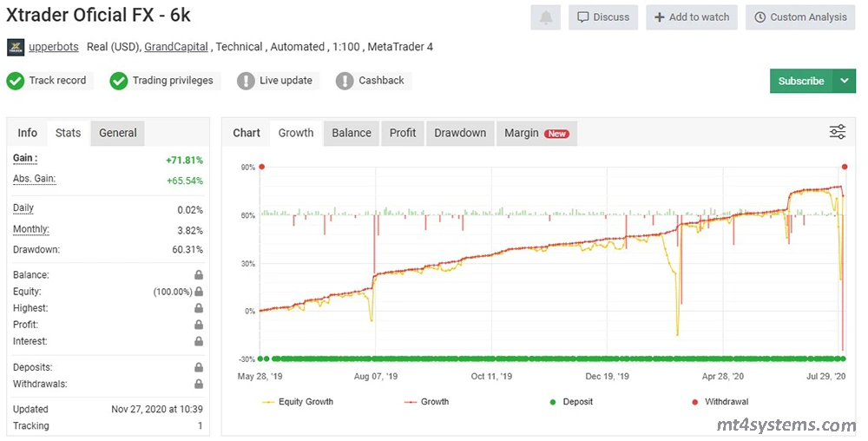The image size is (868, 441).
Task: Click the Live update warning icon
Action: [246, 81]
